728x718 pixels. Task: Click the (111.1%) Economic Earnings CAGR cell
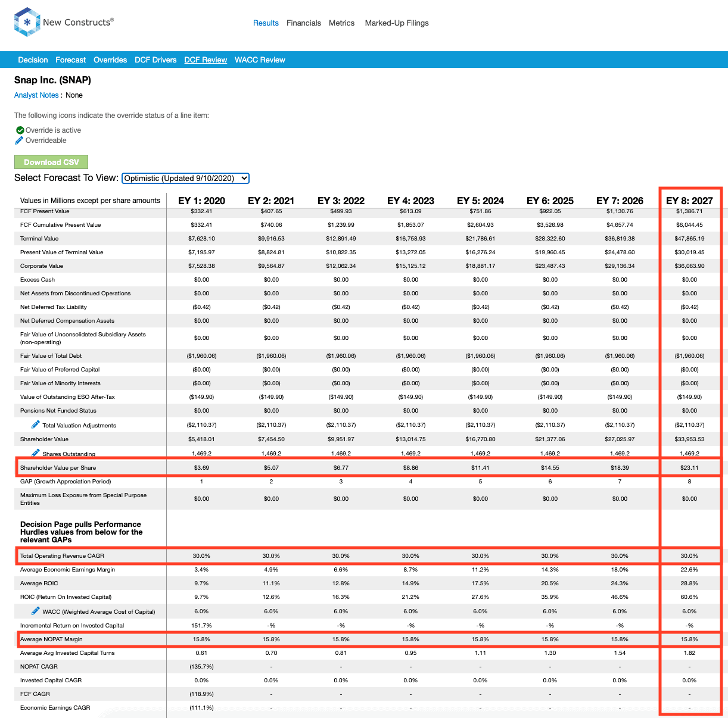pos(201,708)
